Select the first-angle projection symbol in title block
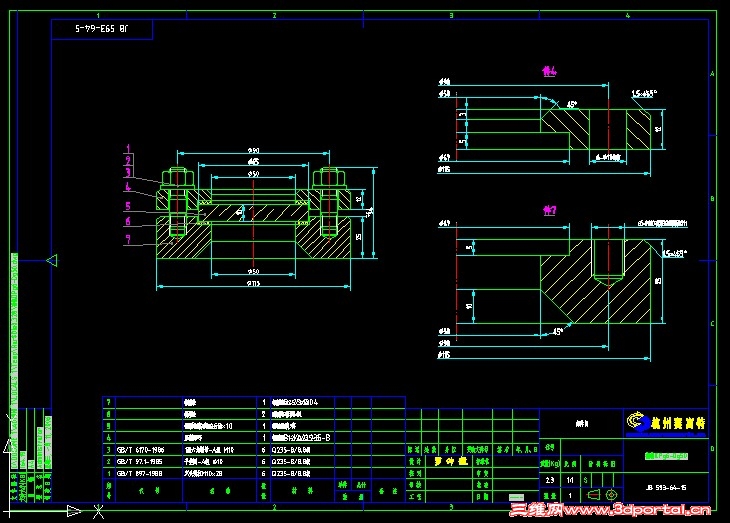 603,495
